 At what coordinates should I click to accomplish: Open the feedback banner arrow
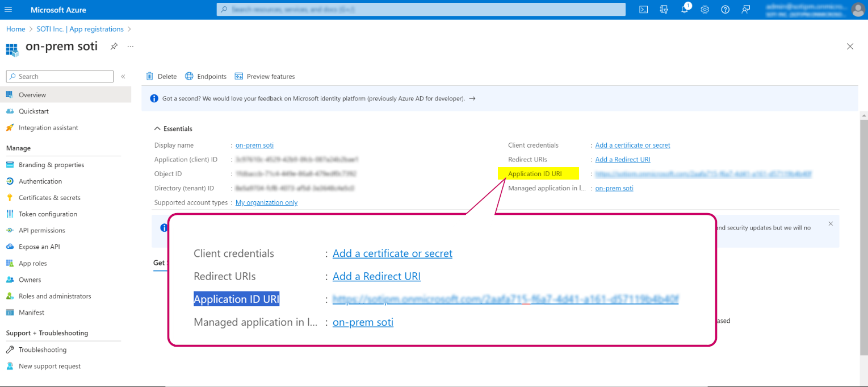coord(472,98)
